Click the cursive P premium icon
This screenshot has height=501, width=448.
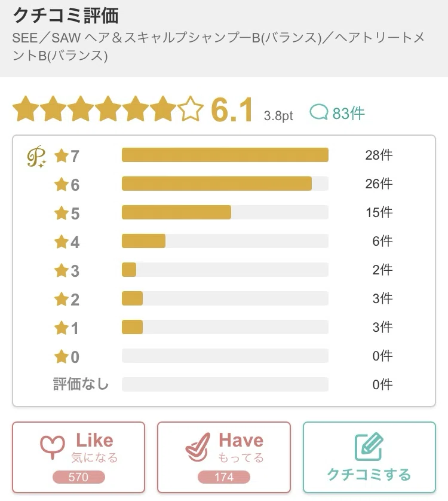click(x=36, y=156)
